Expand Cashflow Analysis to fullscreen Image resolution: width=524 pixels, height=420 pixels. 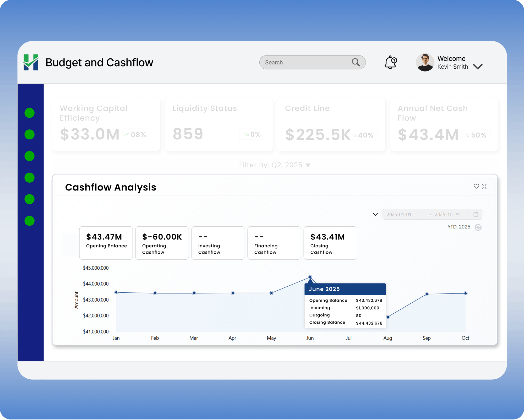(484, 186)
